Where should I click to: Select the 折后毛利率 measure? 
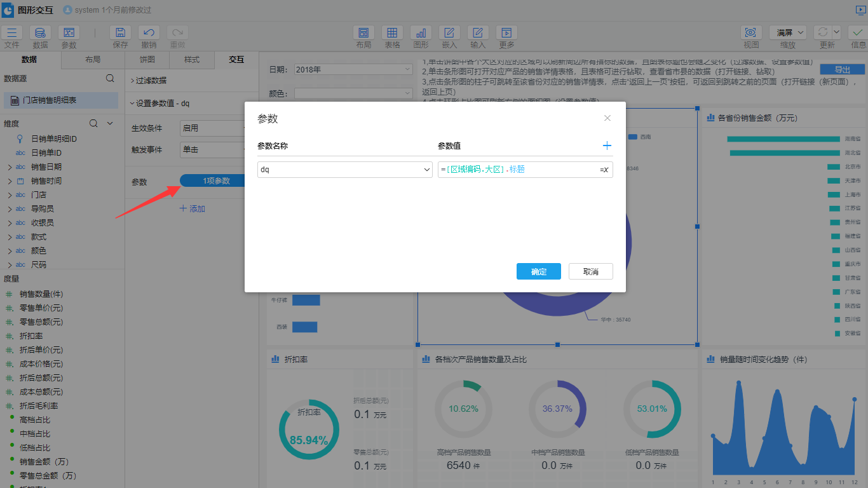tap(39, 406)
